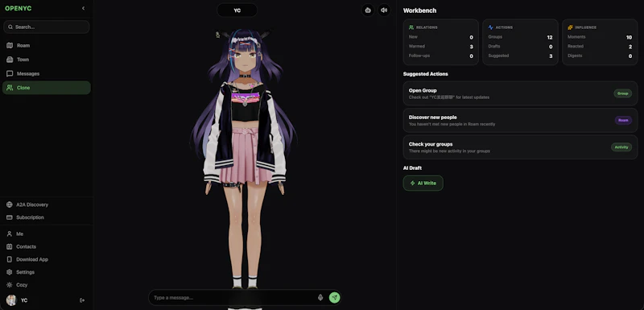The width and height of the screenshot is (644, 310).
Task: Click the Cozy sun icon
Action: pos(10,284)
